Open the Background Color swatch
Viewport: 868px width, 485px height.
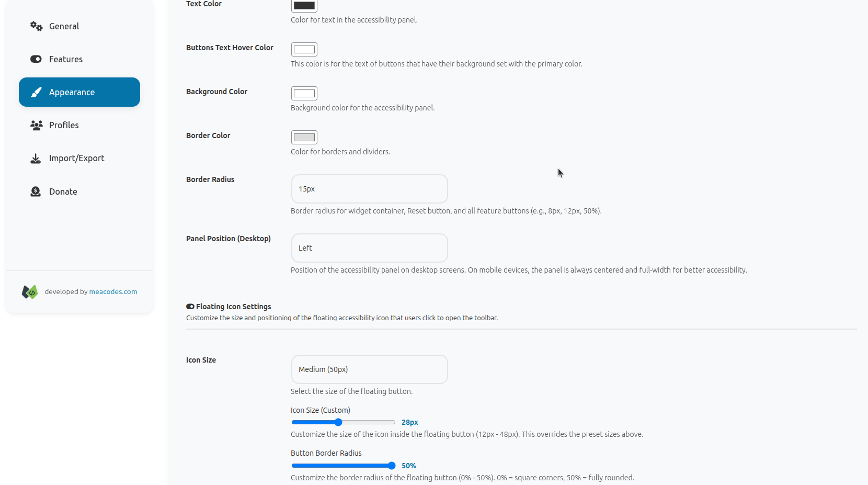point(304,93)
